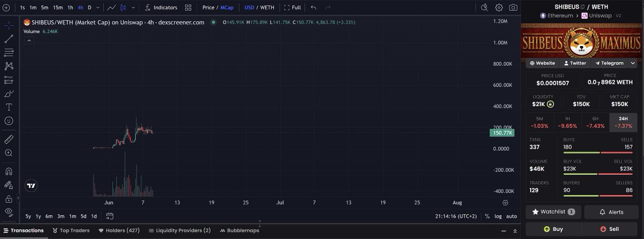Set the chart range to 1d
644x239 pixels.
[x=94, y=216]
